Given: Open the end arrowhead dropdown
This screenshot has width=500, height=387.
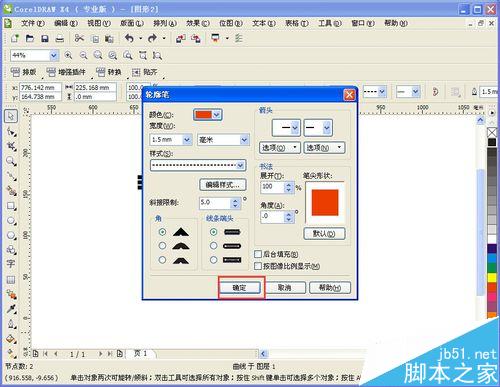Looking at the screenshot, I should tap(327, 128).
